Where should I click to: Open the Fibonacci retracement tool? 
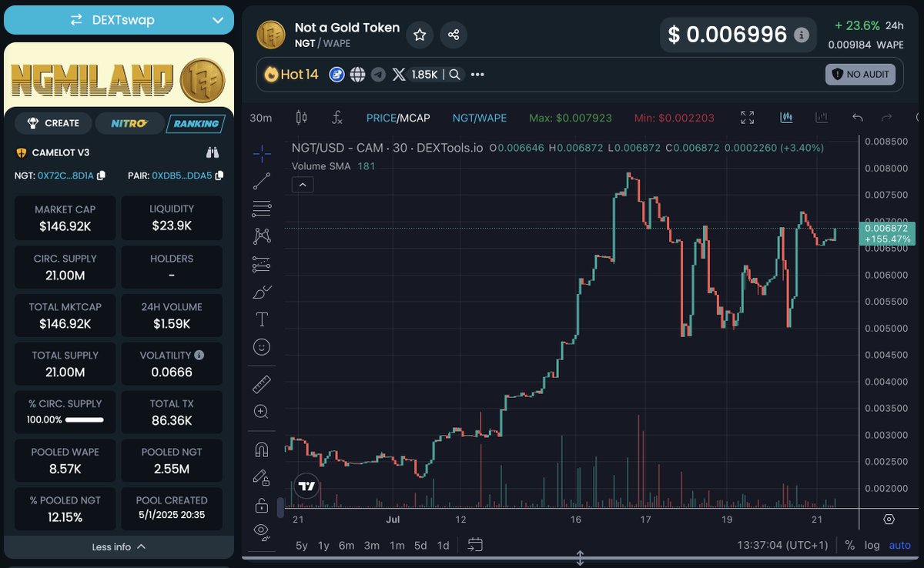coord(262,209)
